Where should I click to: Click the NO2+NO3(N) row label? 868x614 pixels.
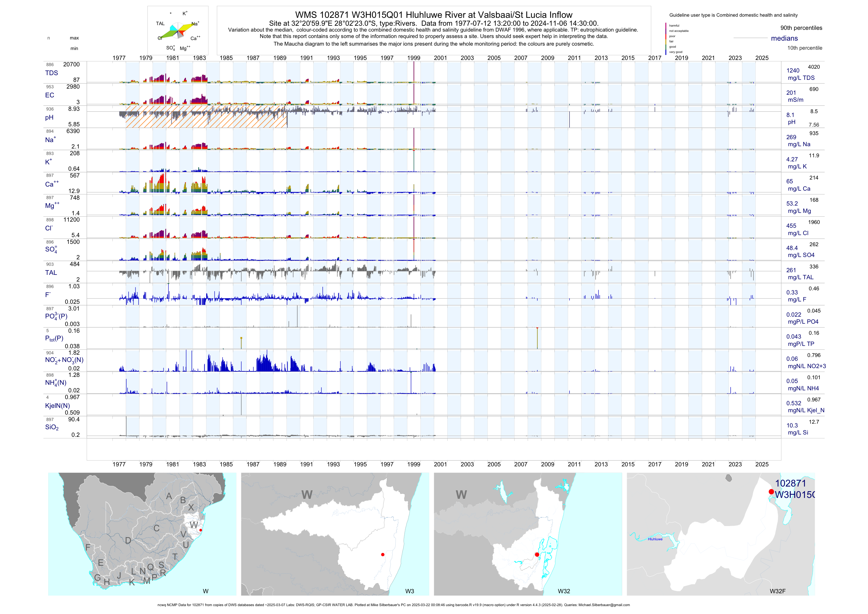[64, 360]
